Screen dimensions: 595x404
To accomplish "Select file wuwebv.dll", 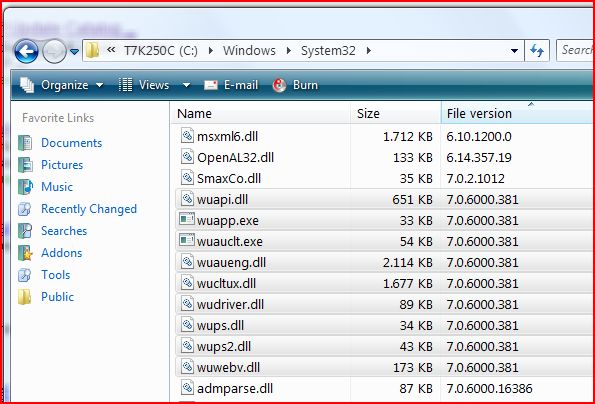I will [x=228, y=368].
